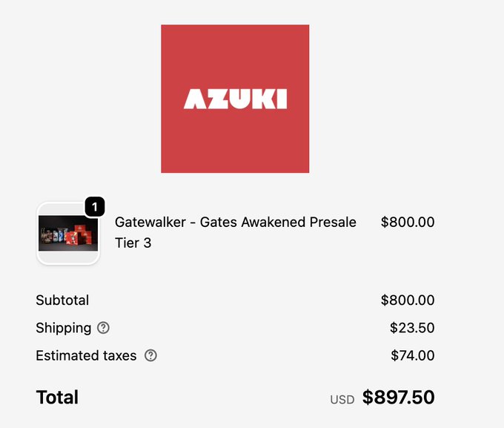Select the Subtotal amount $800.00

(x=407, y=300)
